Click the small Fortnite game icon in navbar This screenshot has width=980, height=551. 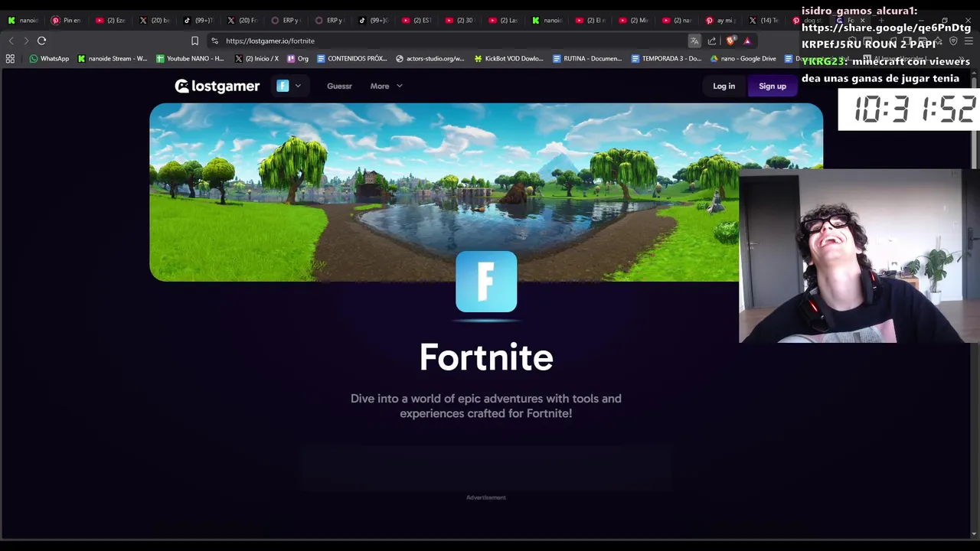tap(283, 86)
